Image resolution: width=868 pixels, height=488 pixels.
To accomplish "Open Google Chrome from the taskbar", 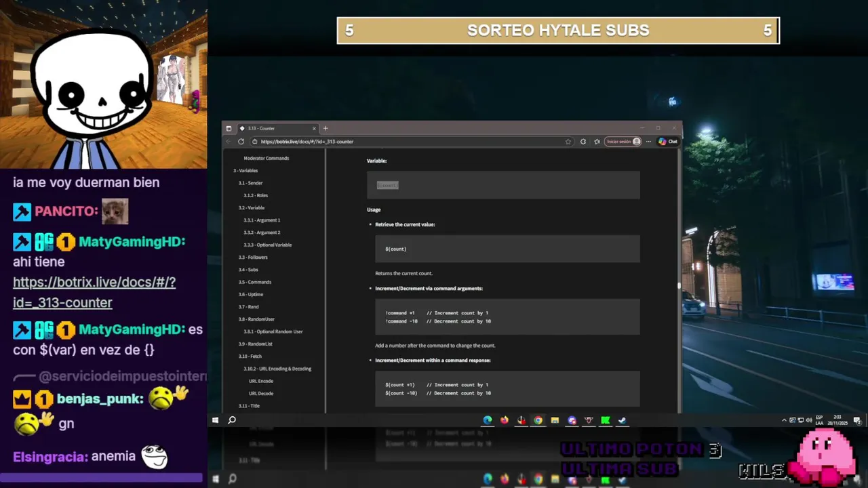I will point(538,420).
